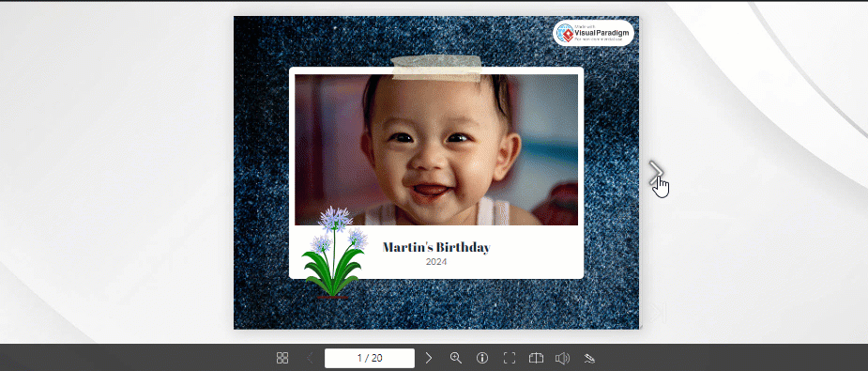
Task: Click the previous page arrow in toolbar
Action: pyautogui.click(x=310, y=358)
